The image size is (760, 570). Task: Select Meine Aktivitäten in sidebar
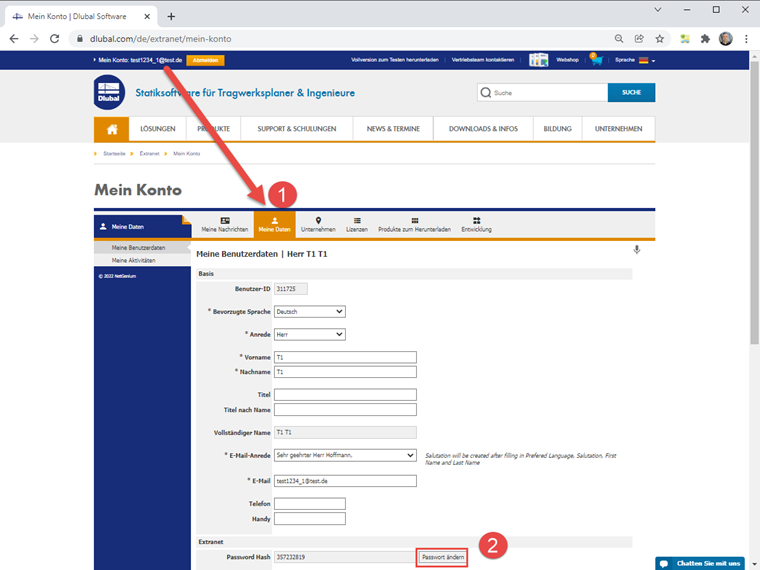coord(142,260)
